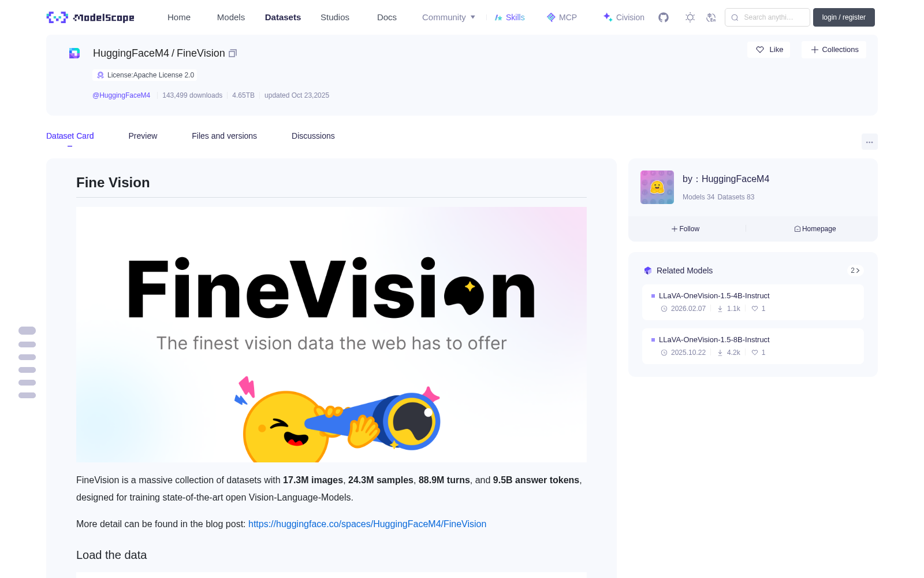Click the Load the data heading

[x=111, y=555]
